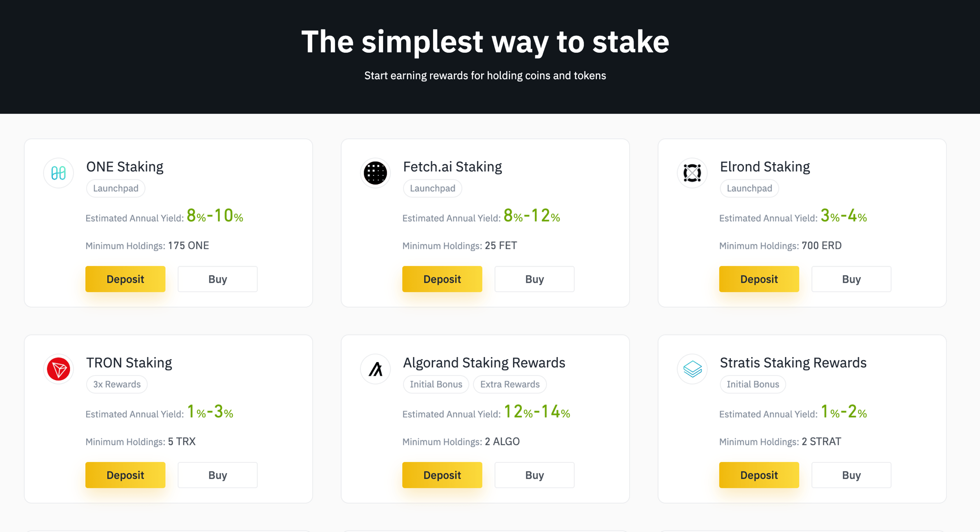Viewport: 980px width, 532px height.
Task: Click Buy on the TRON Staking card
Action: tap(217, 475)
